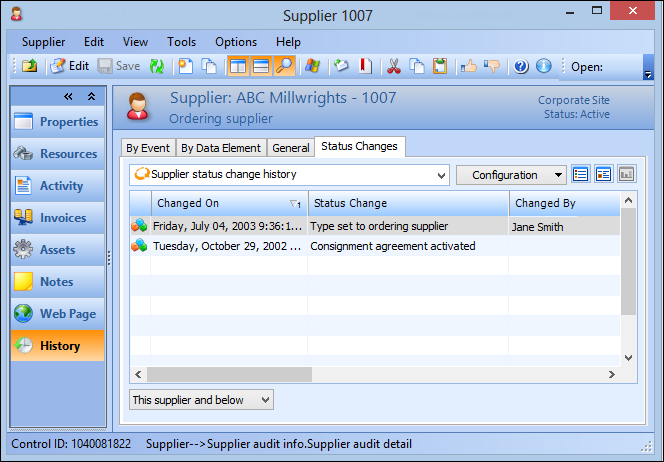Switch to detail card view icon
The height and width of the screenshot is (462, 664).
[x=603, y=174]
